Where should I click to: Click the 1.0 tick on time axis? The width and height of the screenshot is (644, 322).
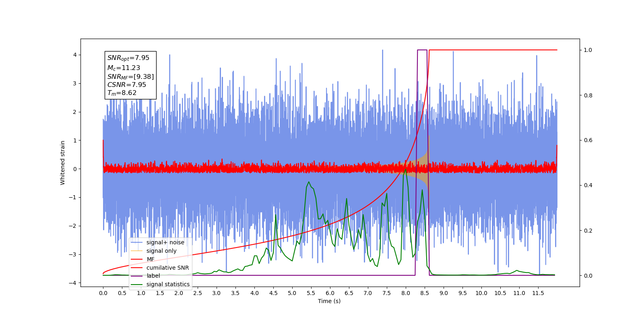click(x=141, y=293)
